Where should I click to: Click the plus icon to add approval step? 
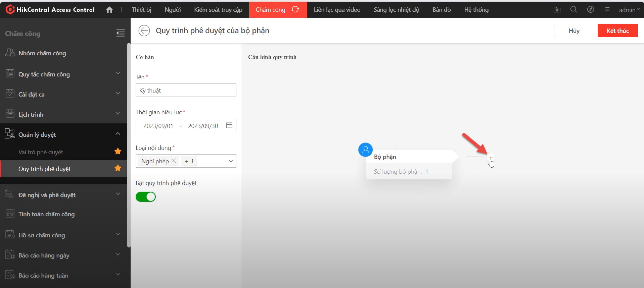click(x=491, y=158)
